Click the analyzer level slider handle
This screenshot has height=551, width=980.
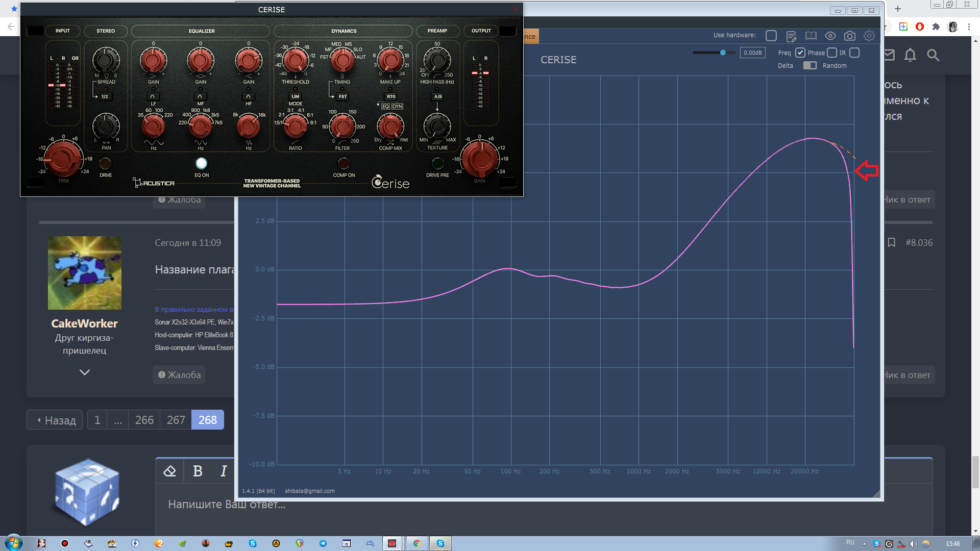pyautogui.click(x=723, y=53)
